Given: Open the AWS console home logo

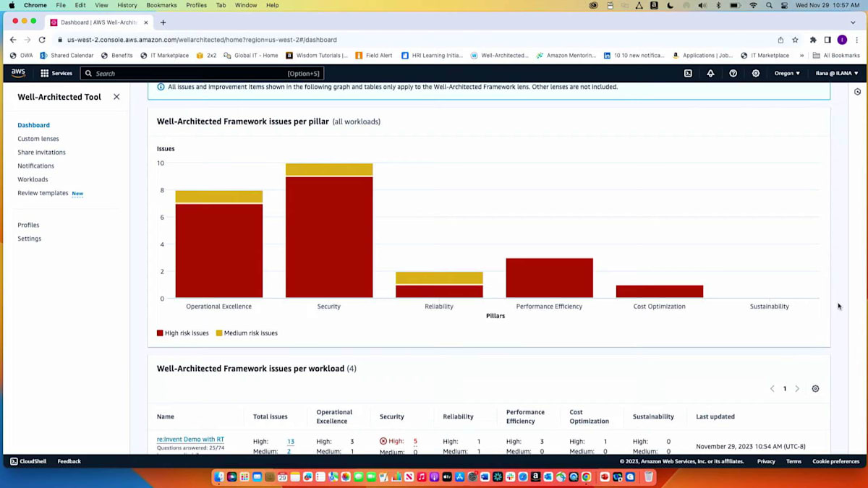Looking at the screenshot, I should click(18, 73).
